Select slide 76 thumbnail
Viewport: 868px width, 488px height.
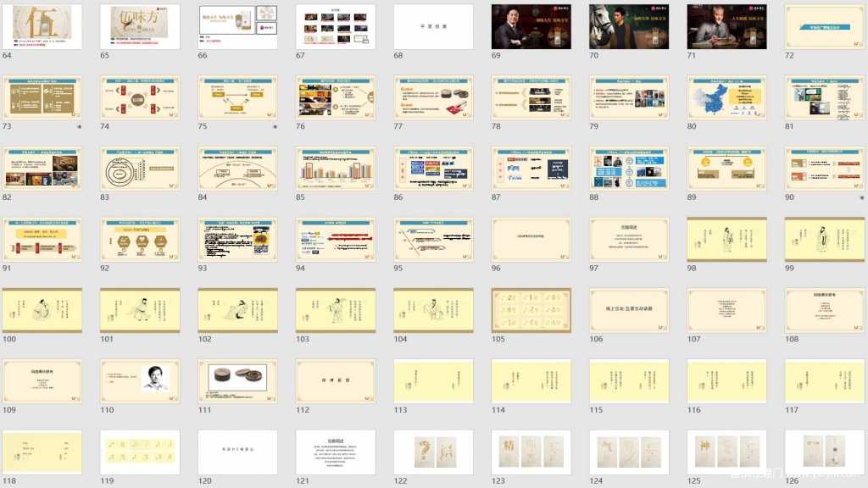click(336, 98)
